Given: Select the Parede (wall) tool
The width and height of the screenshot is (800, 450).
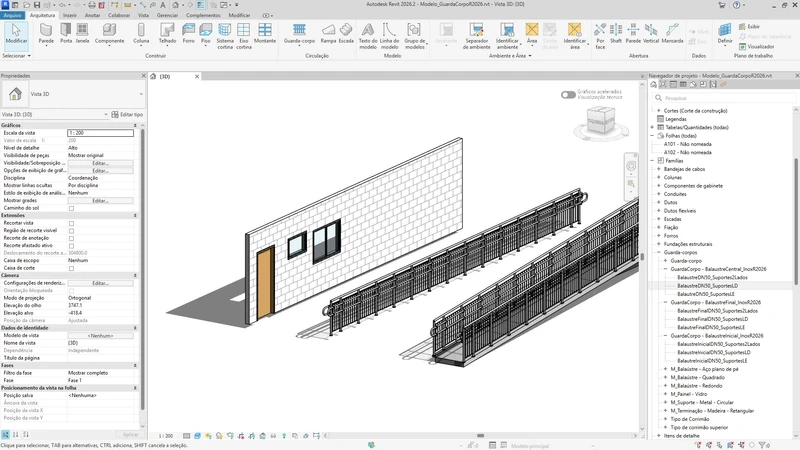Looking at the screenshot, I should [x=46, y=34].
